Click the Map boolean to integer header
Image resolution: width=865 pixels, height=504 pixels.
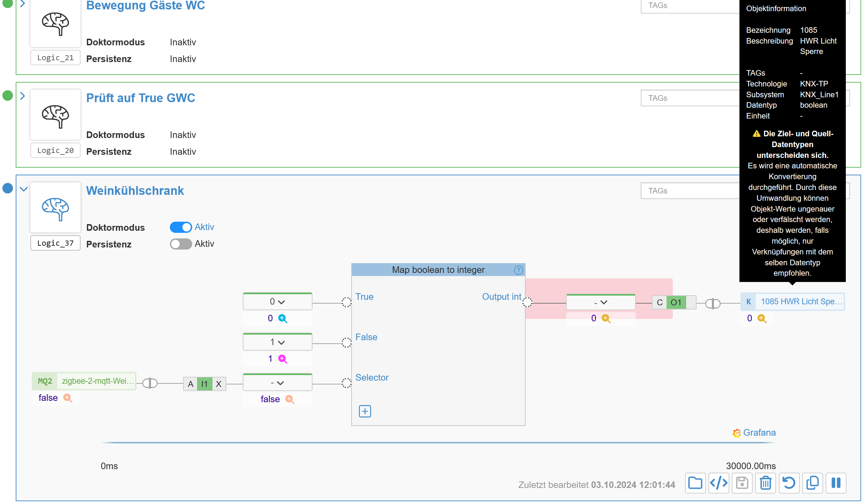(x=438, y=270)
